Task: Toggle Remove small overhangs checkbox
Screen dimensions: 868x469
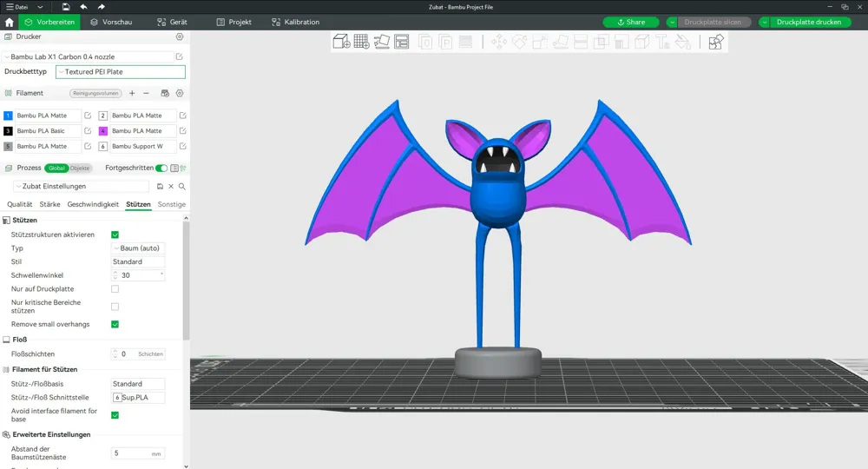Action: coord(115,324)
